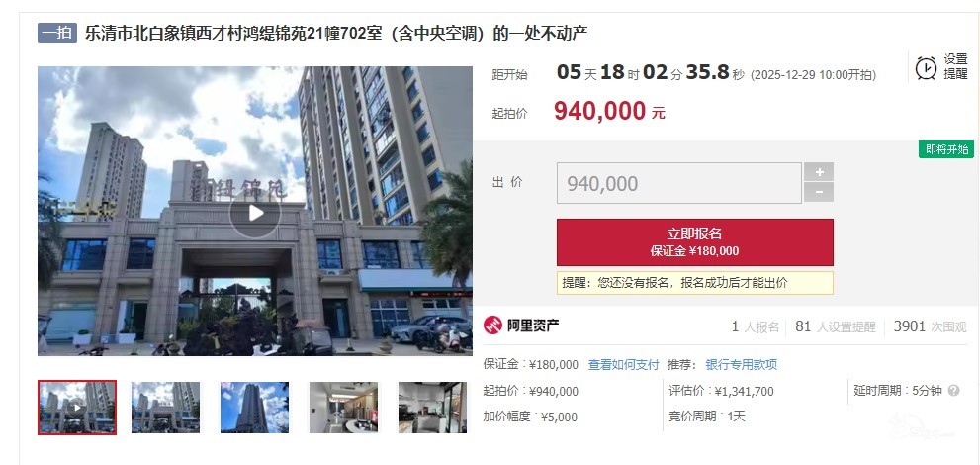
Task: Click the 设置提醒 text label
Action: [955, 67]
